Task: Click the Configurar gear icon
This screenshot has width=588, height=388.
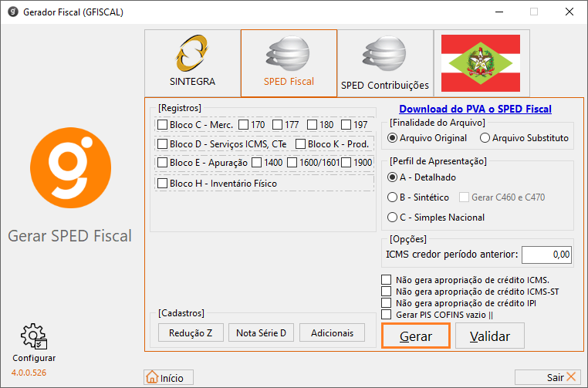Action: pos(34,336)
